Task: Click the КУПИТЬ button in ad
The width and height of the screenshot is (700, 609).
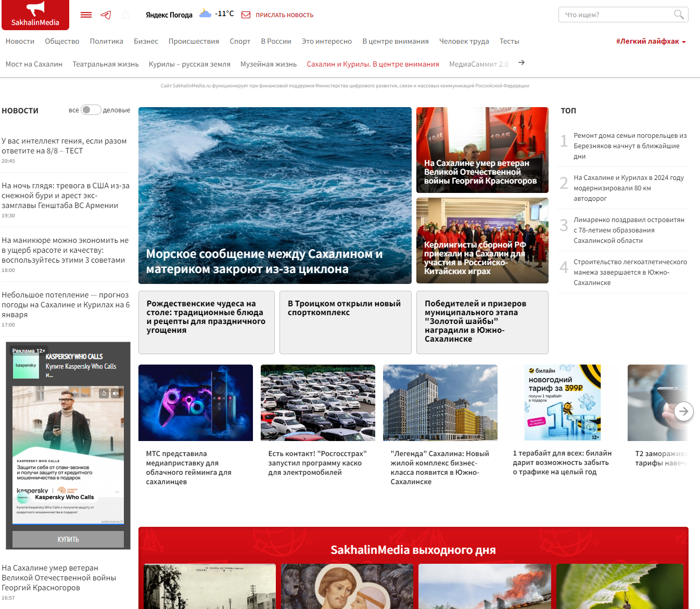Action: pos(68,539)
